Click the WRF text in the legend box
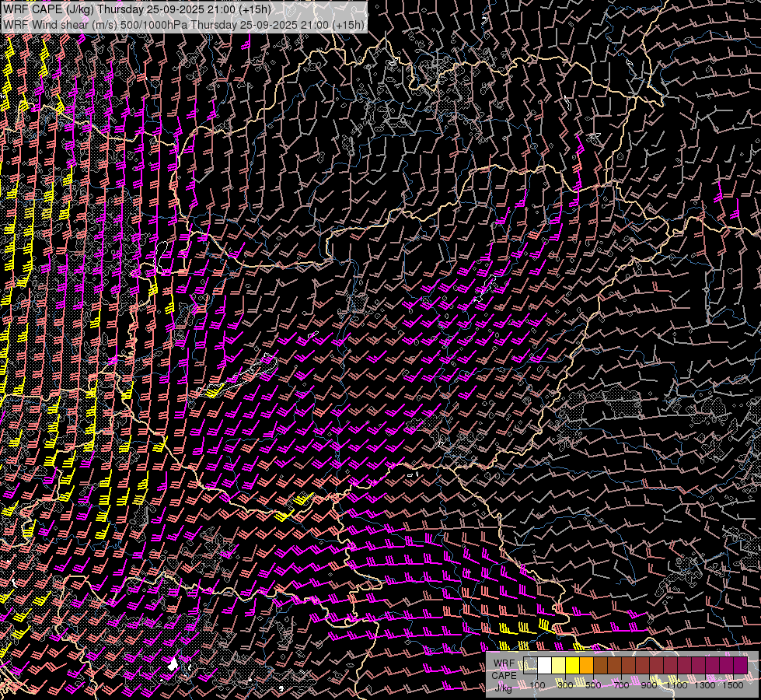 pos(504,663)
